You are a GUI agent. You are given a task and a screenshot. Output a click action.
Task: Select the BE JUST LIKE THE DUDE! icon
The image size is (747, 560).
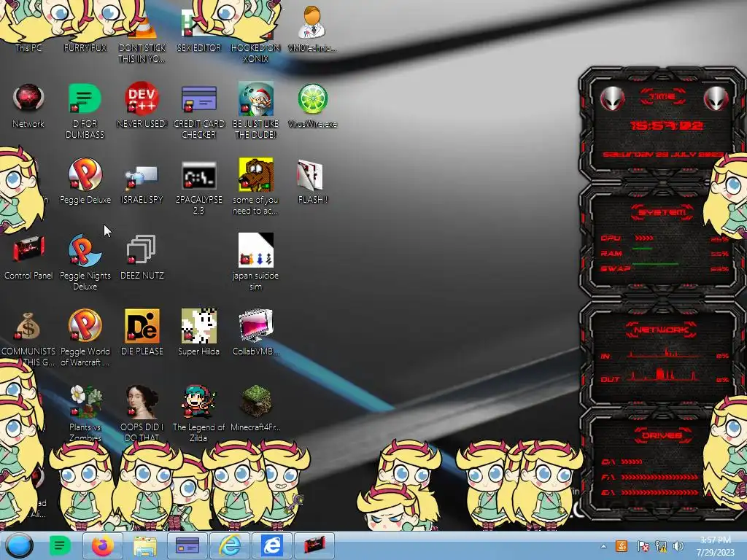click(x=256, y=98)
